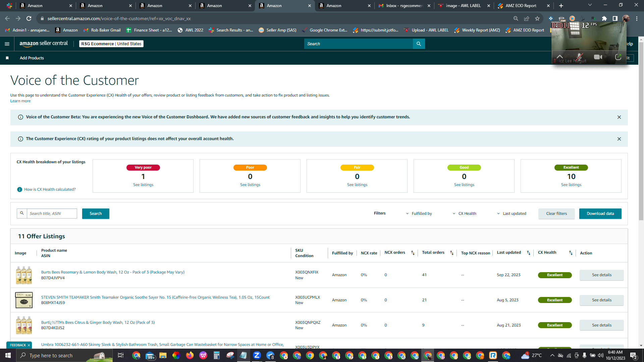Click the volume speaker icon in system tray
The width and height of the screenshot is (644, 362).
click(600, 356)
